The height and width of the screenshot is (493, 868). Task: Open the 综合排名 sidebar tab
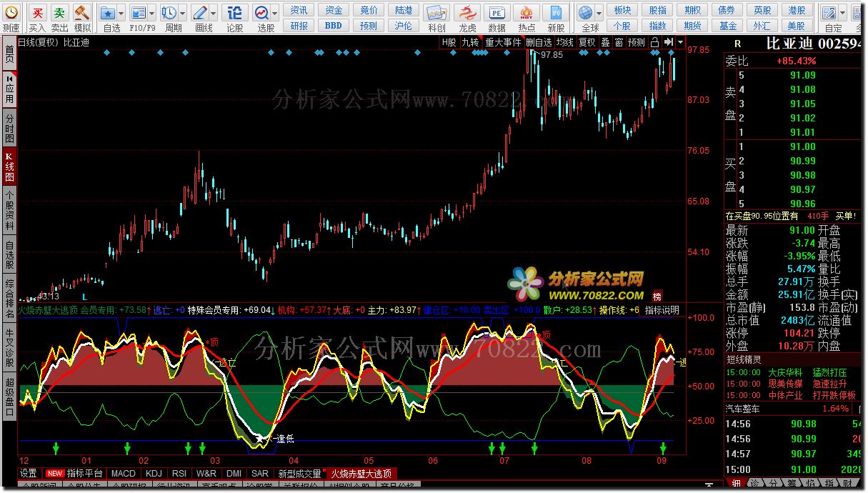tap(9, 299)
